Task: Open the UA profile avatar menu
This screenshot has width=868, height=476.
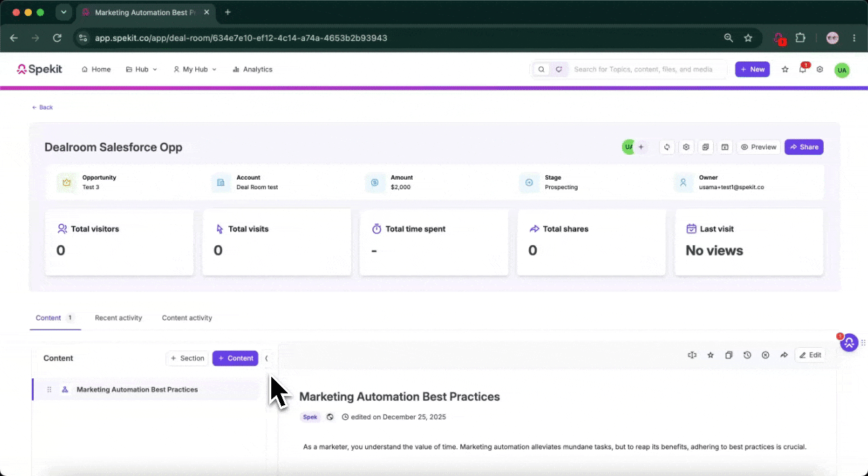Action: [842, 70]
